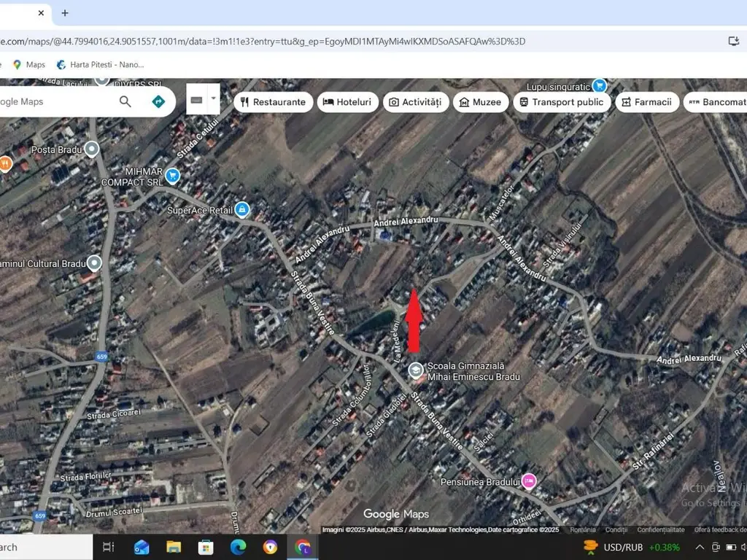Show Activități places on map

coord(415,102)
